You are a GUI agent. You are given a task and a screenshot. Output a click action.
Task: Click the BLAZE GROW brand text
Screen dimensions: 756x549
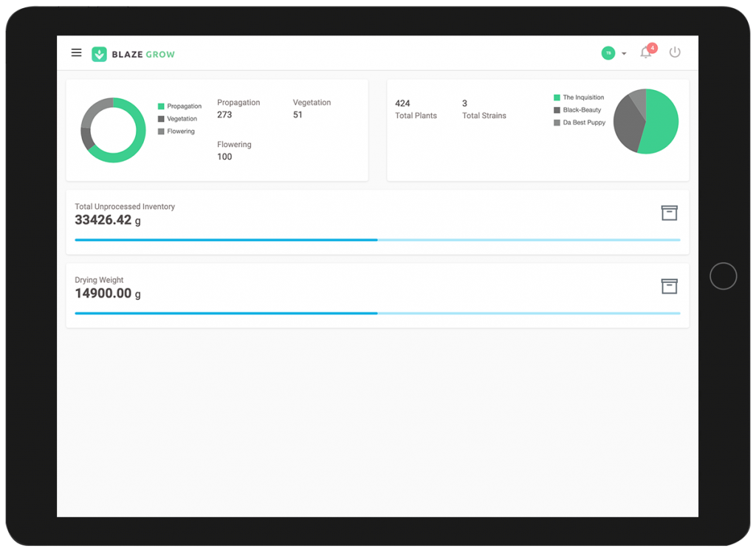click(143, 55)
